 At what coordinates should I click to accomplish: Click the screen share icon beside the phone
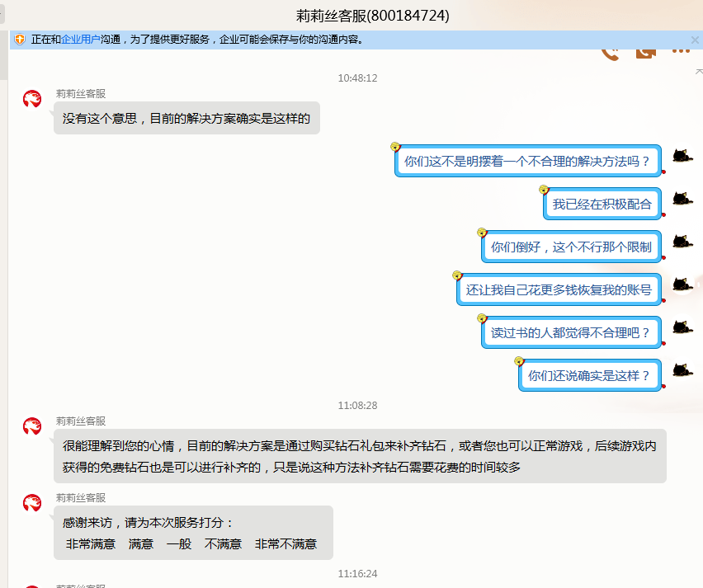click(645, 54)
